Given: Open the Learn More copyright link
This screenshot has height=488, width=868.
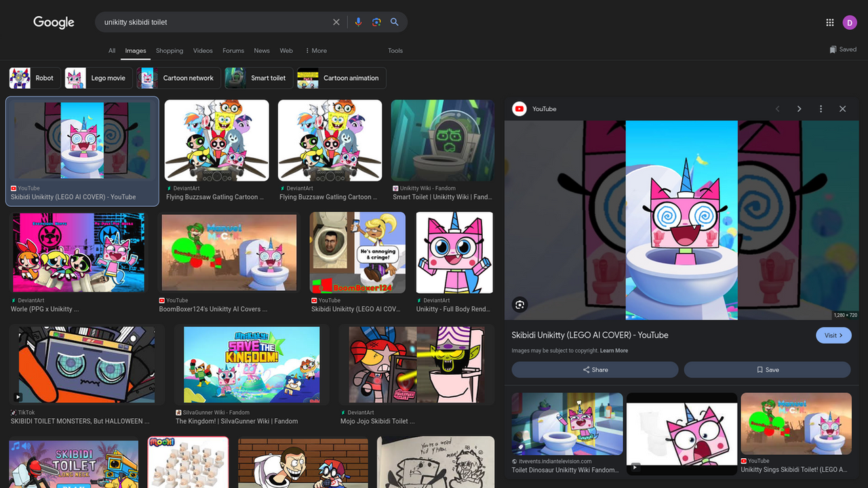Looking at the screenshot, I should tap(614, 351).
